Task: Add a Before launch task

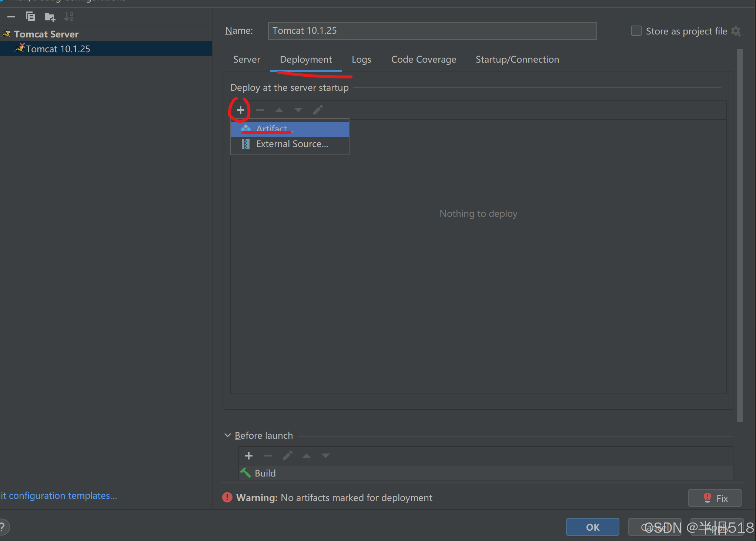Action: (249, 456)
